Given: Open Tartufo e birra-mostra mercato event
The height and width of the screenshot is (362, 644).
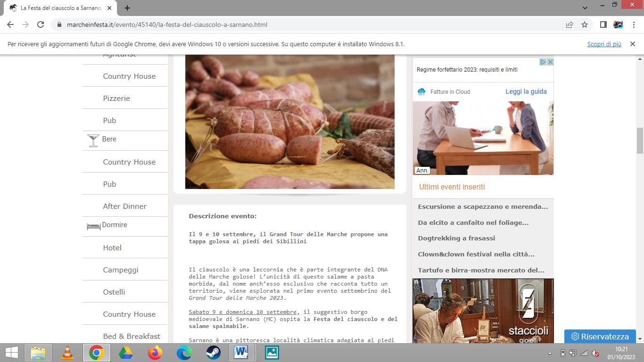Looking at the screenshot, I should 481,271.
